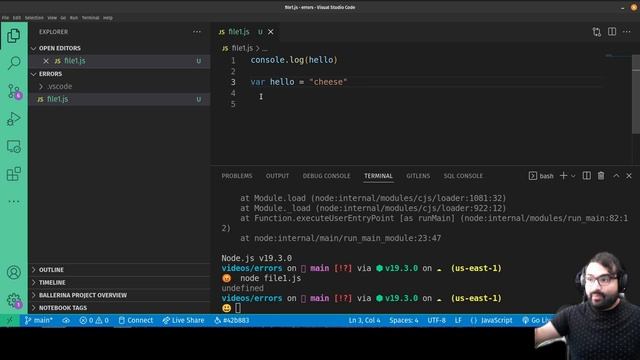Viewport: 640px width, 360px height.
Task: Open Remote Explorer icon in activity bar
Action: [13, 147]
